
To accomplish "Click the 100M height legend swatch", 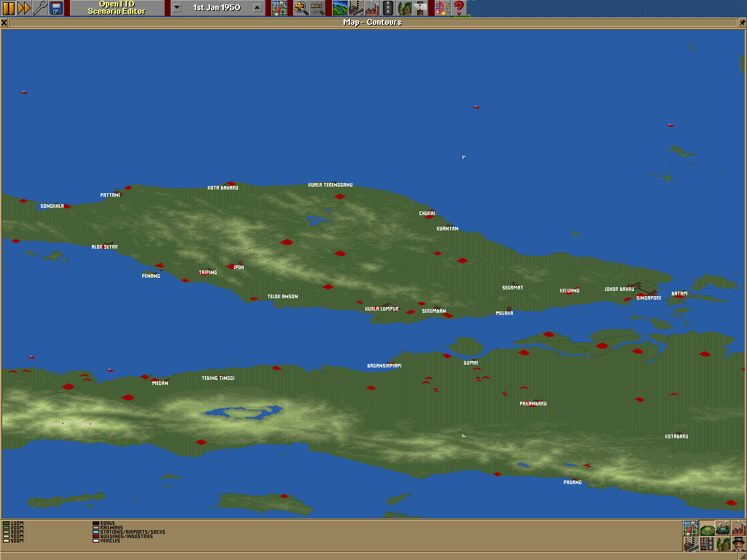I will pyautogui.click(x=6, y=524).
